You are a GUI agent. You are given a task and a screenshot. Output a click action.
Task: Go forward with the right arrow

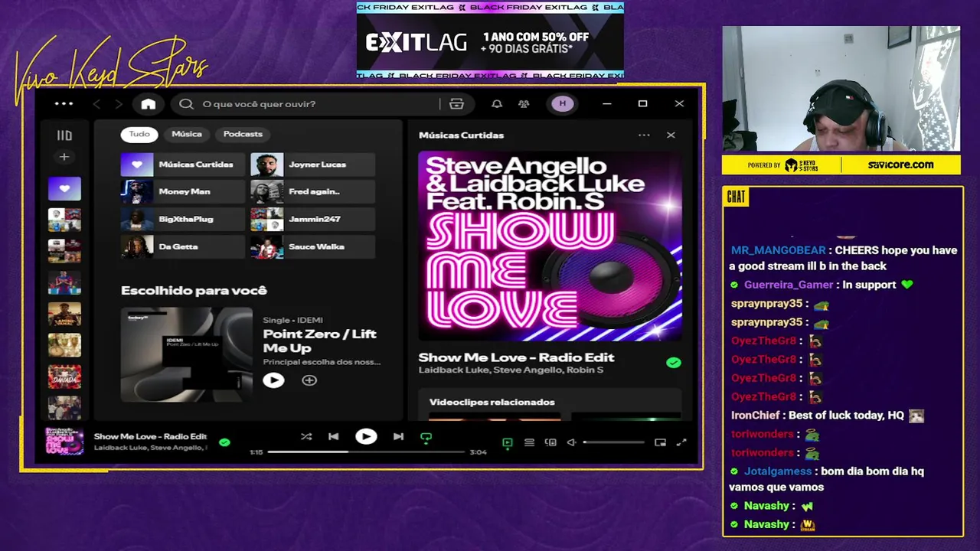click(118, 104)
